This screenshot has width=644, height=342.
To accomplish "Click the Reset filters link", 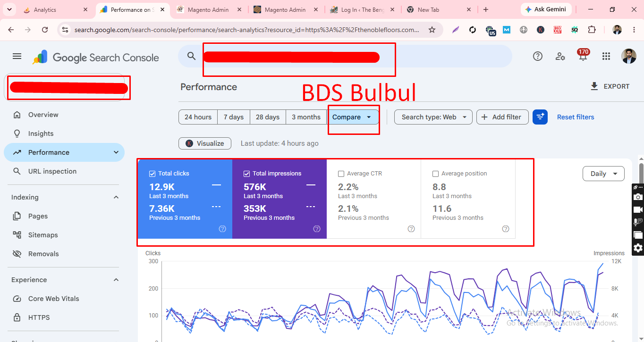I will [576, 117].
